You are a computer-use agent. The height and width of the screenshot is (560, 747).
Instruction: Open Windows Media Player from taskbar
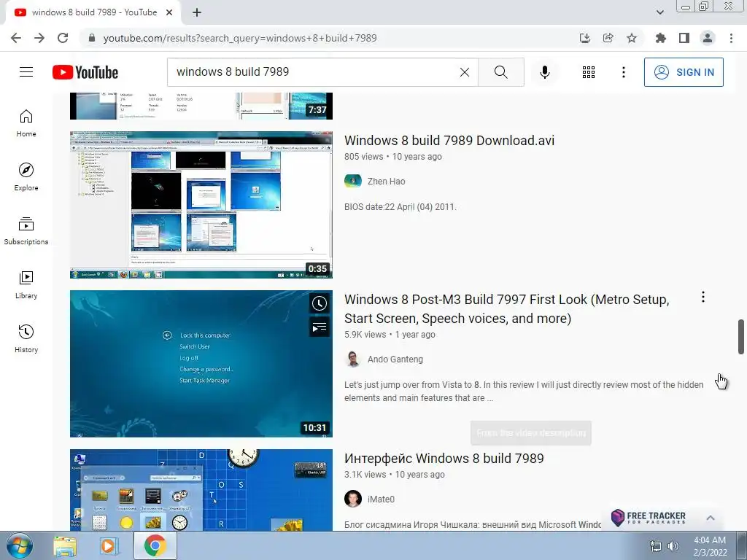click(109, 545)
